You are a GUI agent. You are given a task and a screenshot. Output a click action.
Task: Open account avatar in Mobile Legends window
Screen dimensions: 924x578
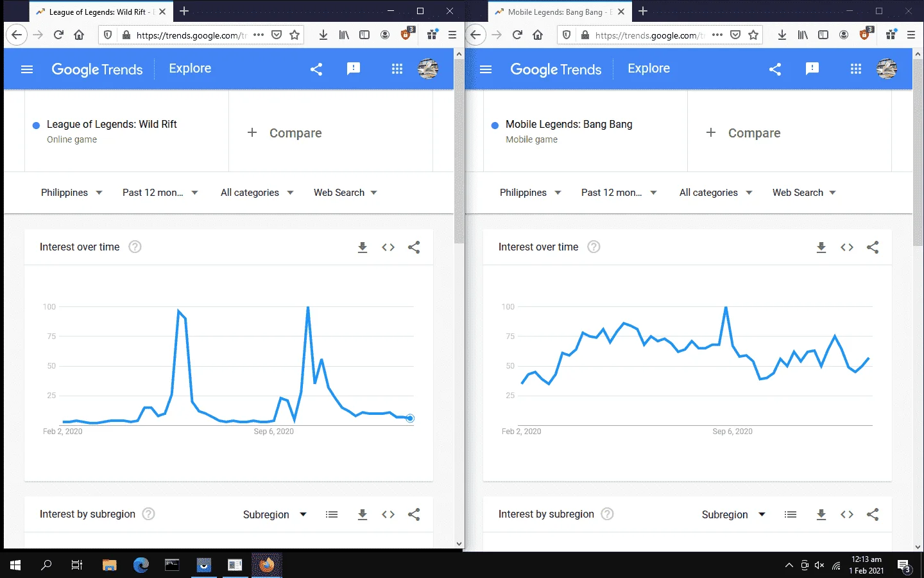(887, 69)
